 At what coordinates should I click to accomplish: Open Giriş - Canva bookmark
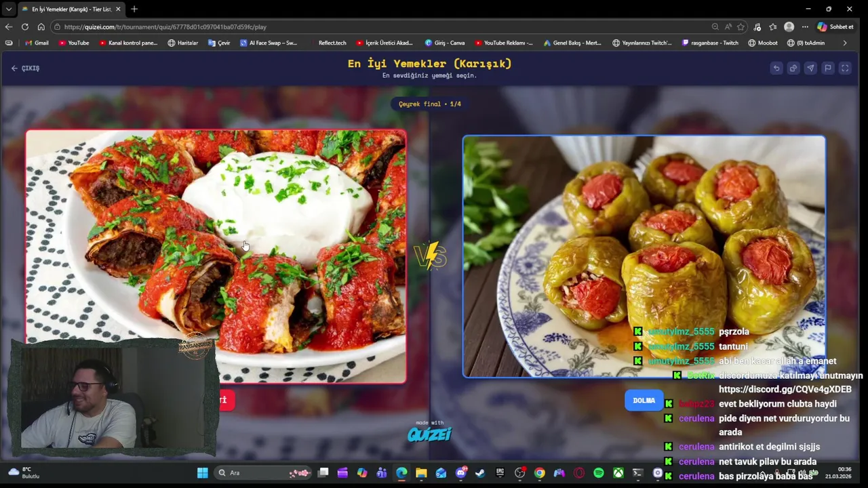tap(445, 43)
